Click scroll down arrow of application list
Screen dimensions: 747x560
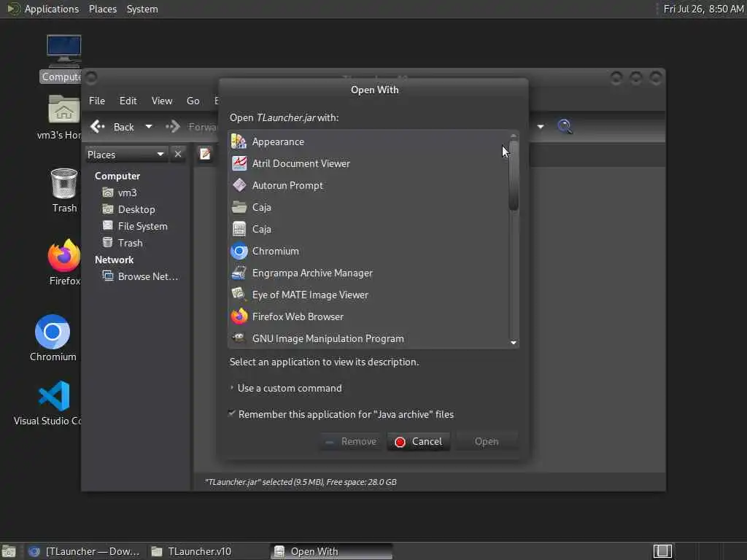coord(514,343)
